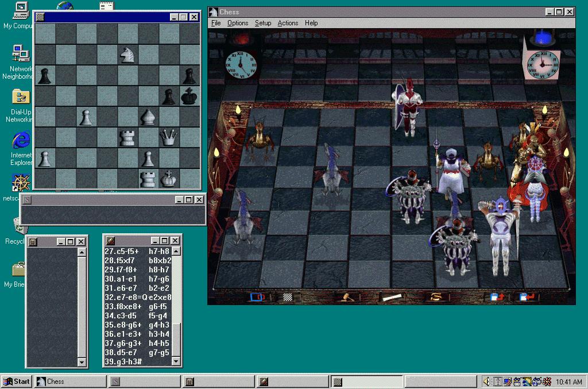Click the gavel icon in Chess toolbar
Viewport: 588px width, 389px height.
point(346,297)
